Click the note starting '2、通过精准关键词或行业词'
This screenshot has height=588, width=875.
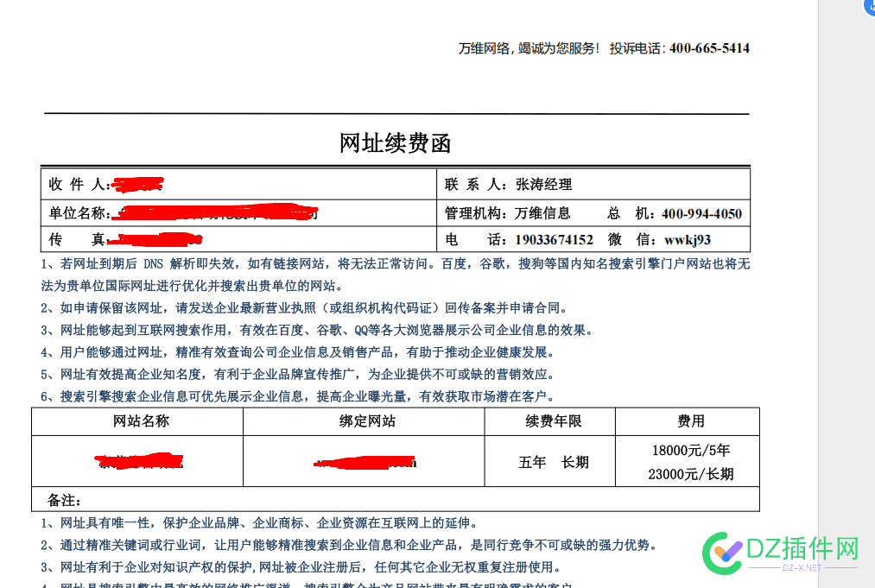click(350, 545)
